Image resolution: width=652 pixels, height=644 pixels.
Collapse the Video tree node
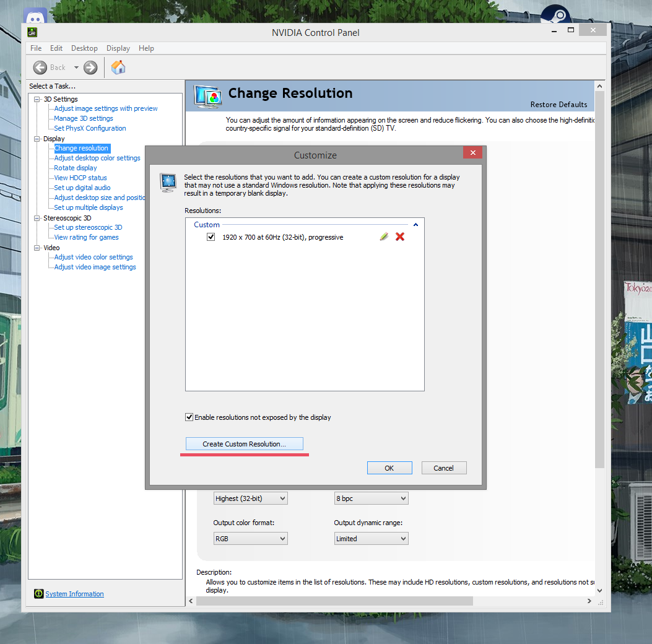click(37, 248)
